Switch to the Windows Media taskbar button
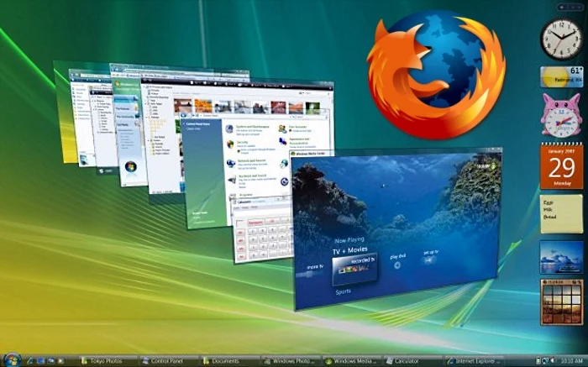This screenshot has width=588, height=367. click(352, 361)
